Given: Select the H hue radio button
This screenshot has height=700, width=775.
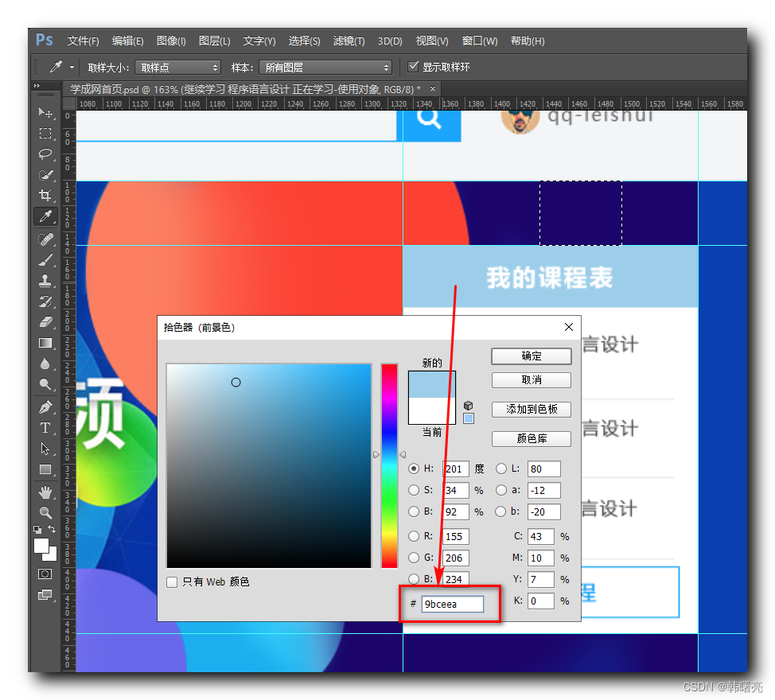Looking at the screenshot, I should coord(414,469).
